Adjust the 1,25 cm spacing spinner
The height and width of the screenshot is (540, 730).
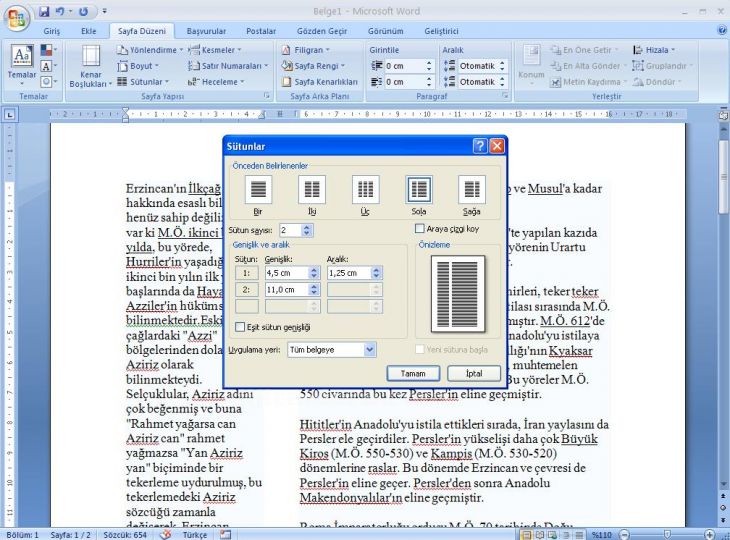click(377, 273)
